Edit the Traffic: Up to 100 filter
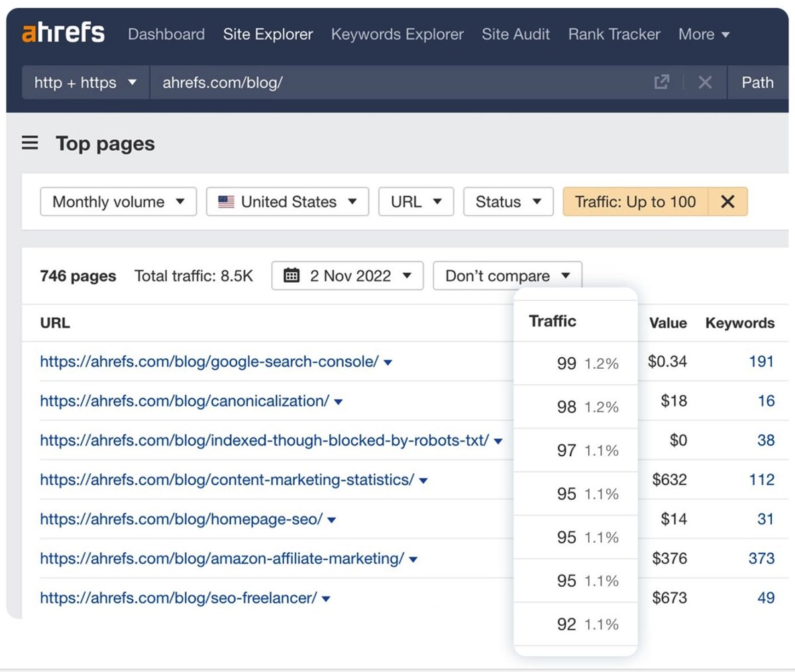 635,201
